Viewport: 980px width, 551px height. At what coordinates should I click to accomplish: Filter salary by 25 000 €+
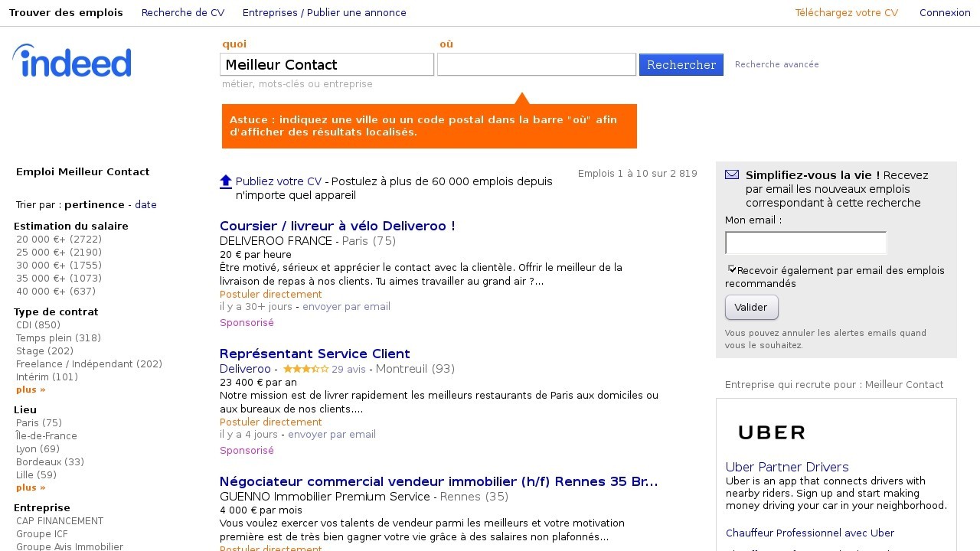pyautogui.click(x=59, y=253)
